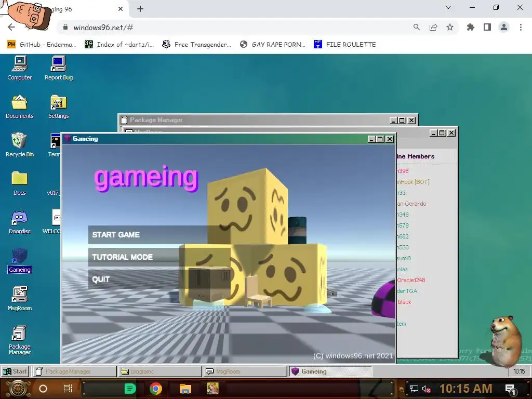Close the Package Manager window
The width and height of the screenshot is (532, 399).
tap(411, 121)
